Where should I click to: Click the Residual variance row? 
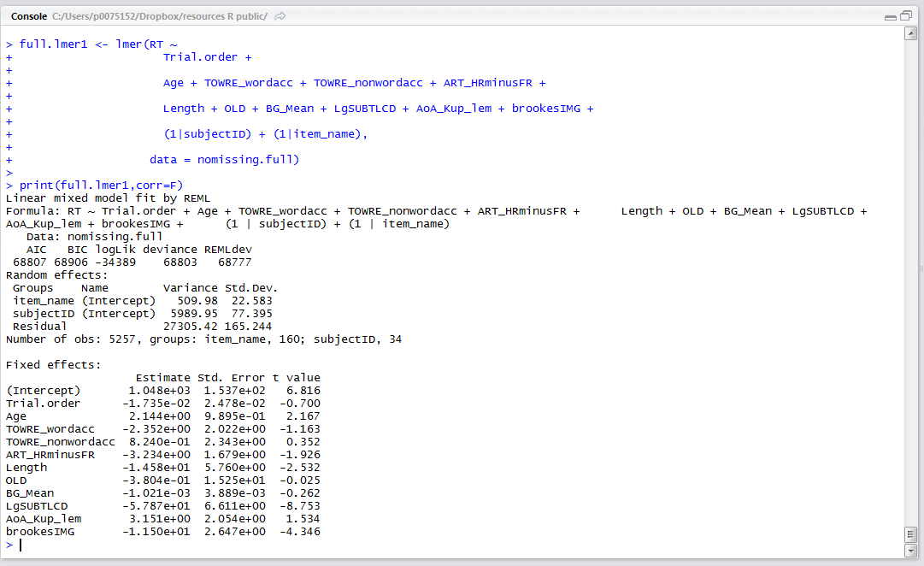[141, 327]
